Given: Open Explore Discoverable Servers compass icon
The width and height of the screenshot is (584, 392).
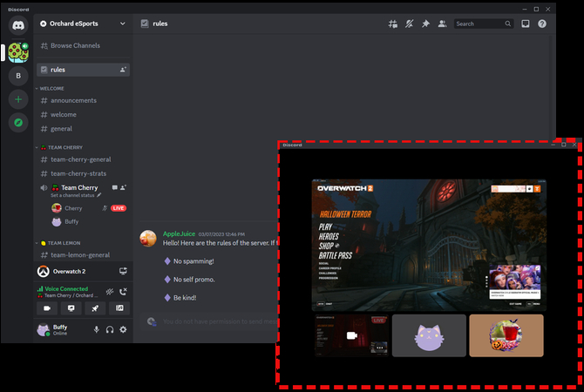Looking at the screenshot, I should point(18,123).
